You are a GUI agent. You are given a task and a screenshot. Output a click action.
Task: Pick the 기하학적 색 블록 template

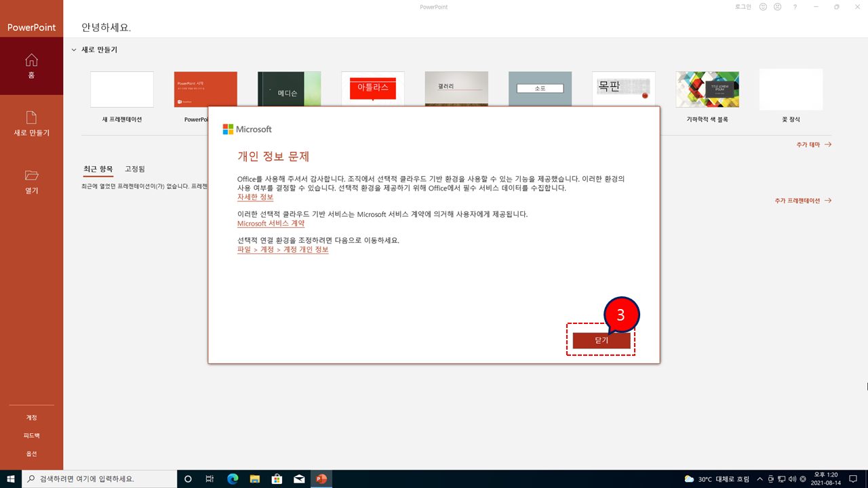coord(707,89)
